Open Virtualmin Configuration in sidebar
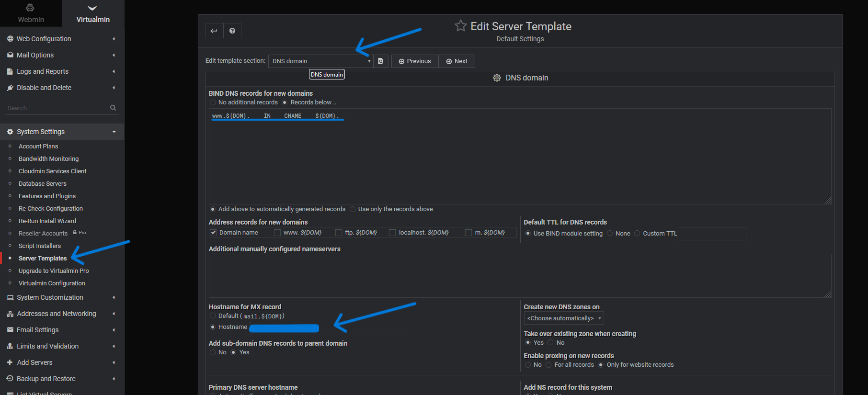This screenshot has width=868, height=395. pyautogui.click(x=52, y=283)
